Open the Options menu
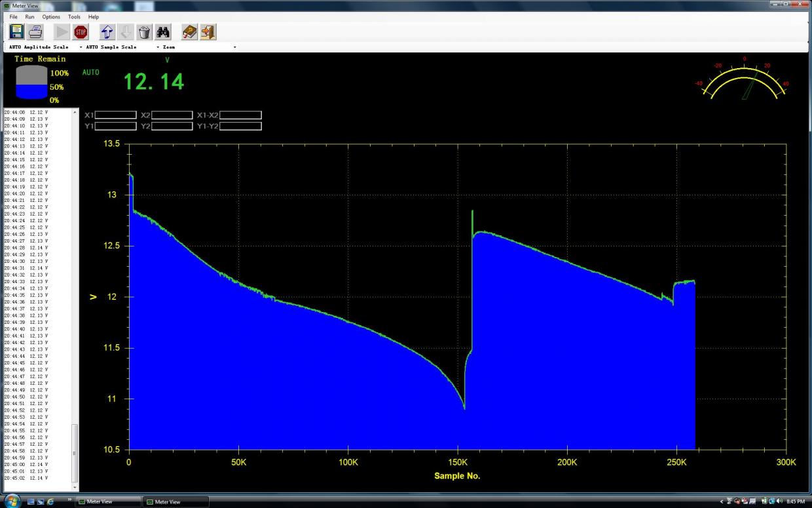Screen dimensions: 812x508 (x=51, y=16)
